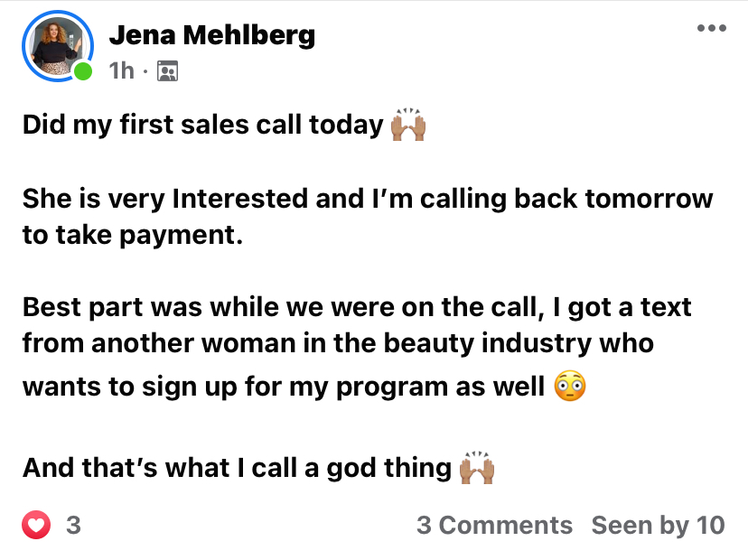Show the Seen by 10 list

tap(658, 525)
